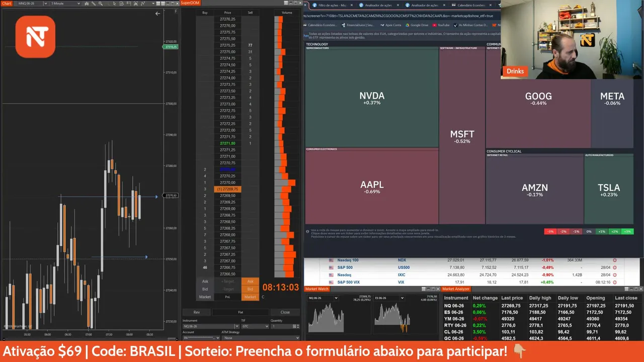Click the zoom magnifier icon in Chart toolbar
This screenshot has width=644, height=362.
coord(101,4)
